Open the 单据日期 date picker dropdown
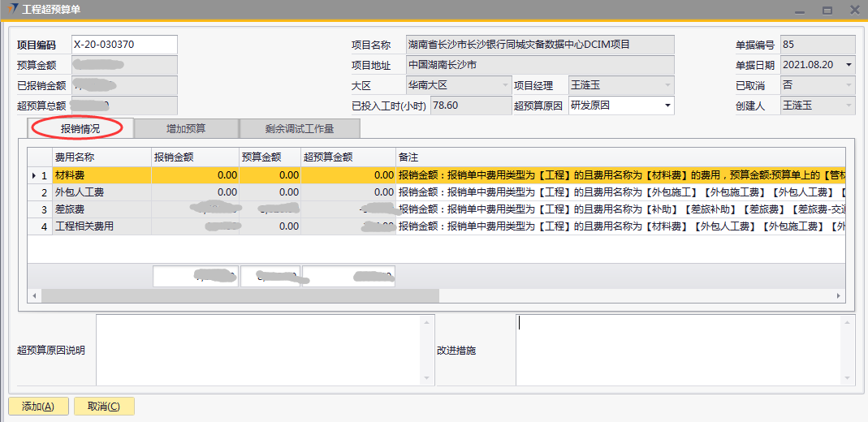The height and width of the screenshot is (422, 868). click(x=849, y=65)
